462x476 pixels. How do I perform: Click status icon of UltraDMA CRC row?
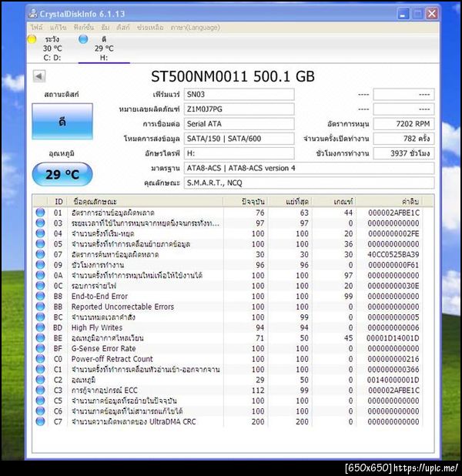[x=40, y=421]
